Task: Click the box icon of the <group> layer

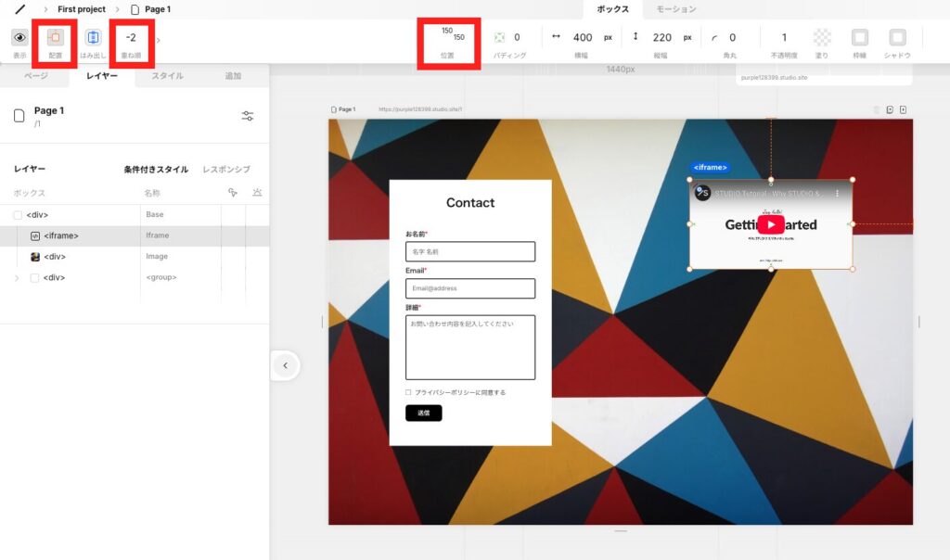Action: coord(34,278)
